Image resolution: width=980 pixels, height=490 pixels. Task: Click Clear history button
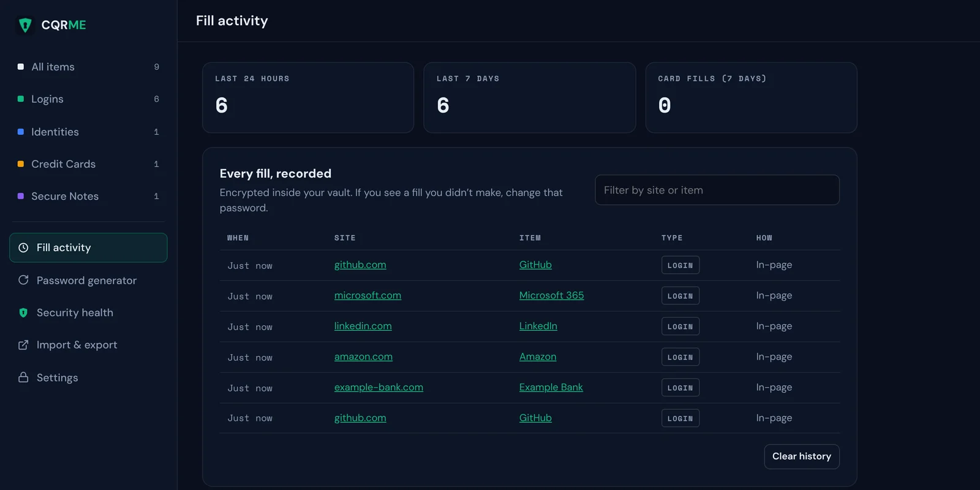click(801, 456)
